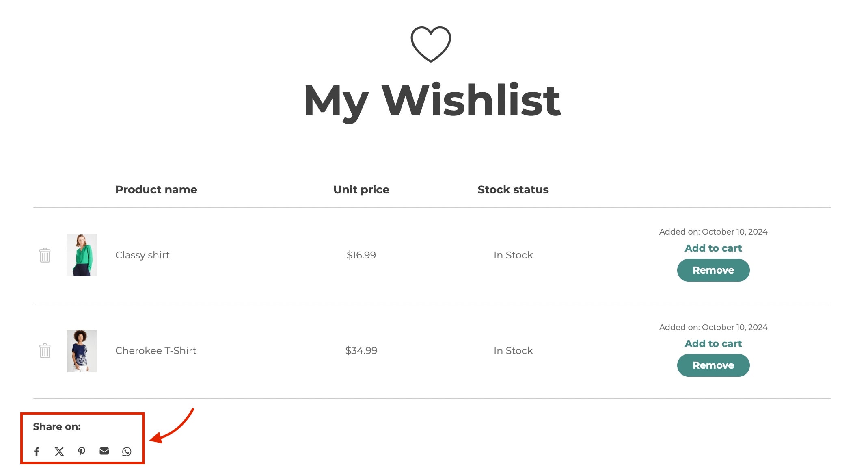Click the heart icon above My Wishlist
The image size is (868, 469).
click(431, 44)
